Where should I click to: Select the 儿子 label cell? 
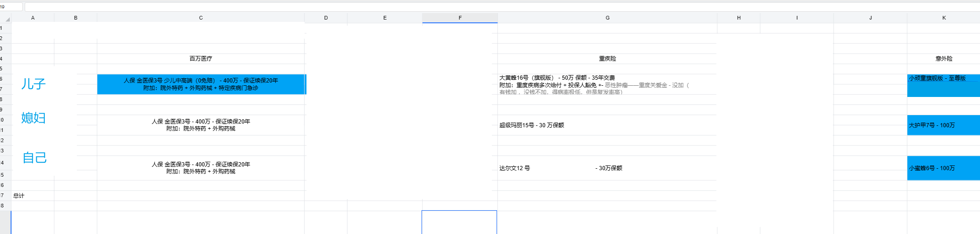(33, 84)
